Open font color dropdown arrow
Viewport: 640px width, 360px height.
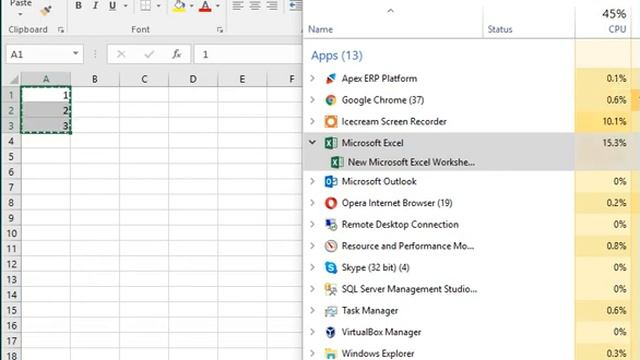coord(218,6)
